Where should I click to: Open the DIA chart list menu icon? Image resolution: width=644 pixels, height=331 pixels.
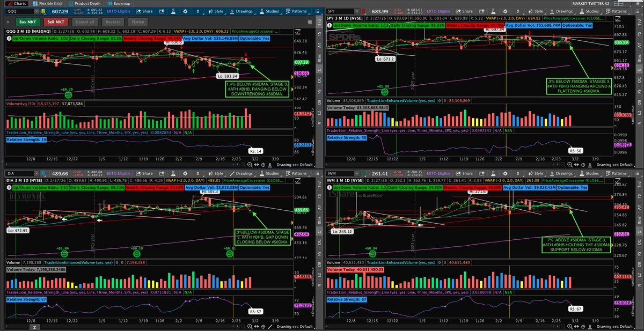[x=317, y=173]
